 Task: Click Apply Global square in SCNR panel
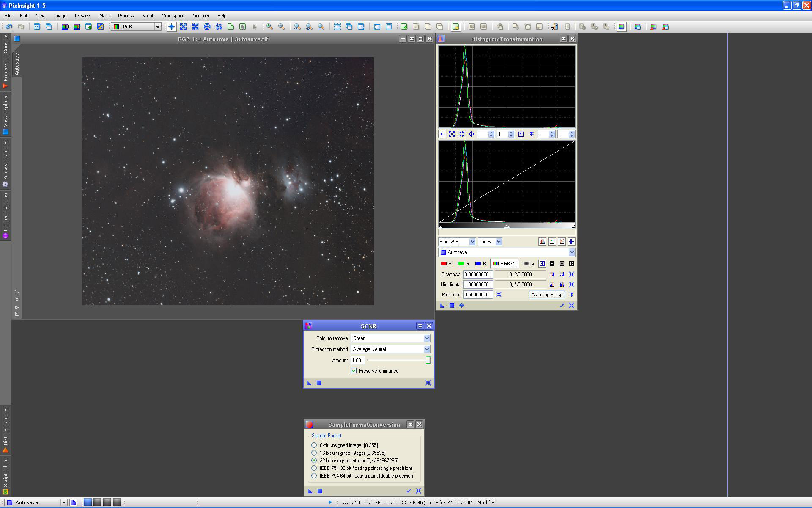(319, 383)
